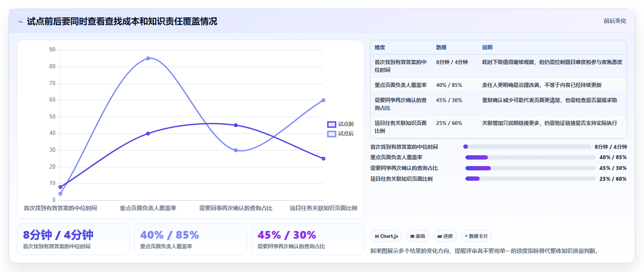
Task: Click 试点后 data point at 60
Action: tap(324, 100)
